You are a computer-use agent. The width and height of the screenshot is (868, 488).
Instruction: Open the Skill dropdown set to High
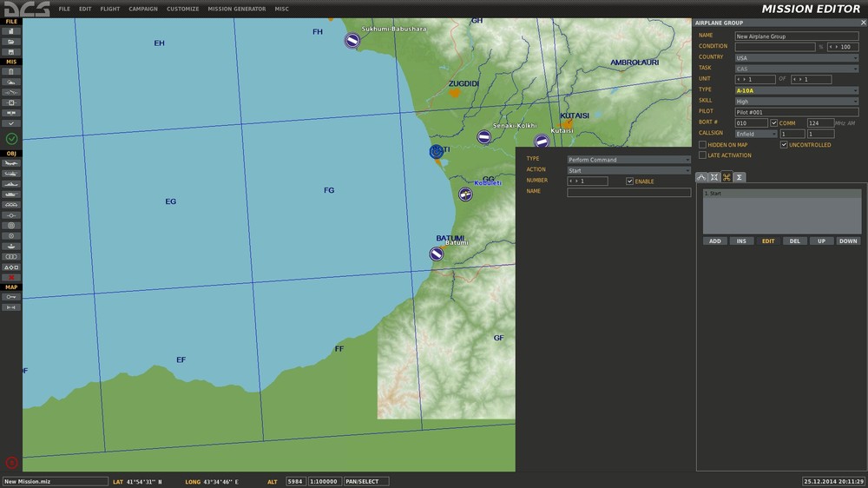pos(797,101)
